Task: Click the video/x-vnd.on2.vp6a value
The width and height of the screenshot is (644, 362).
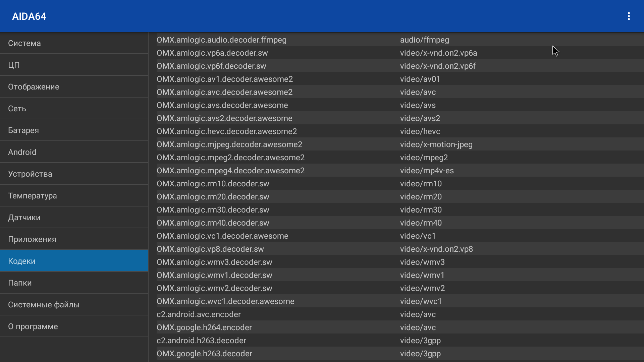Action: pos(438,53)
